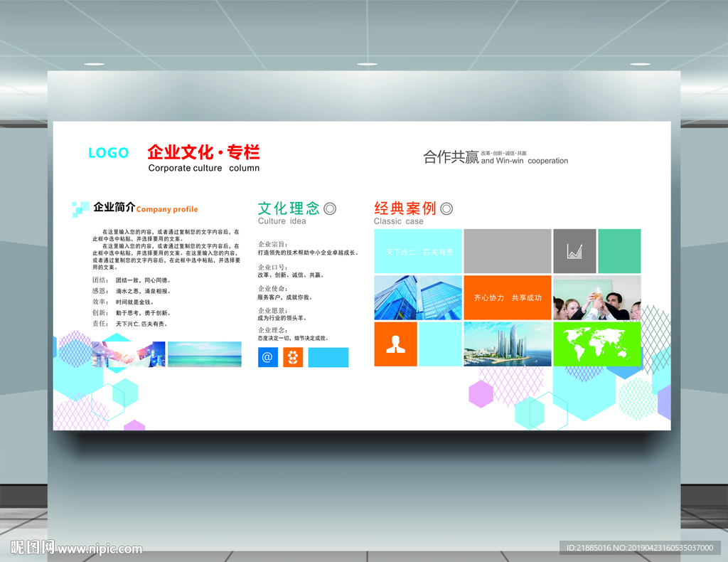Image resolution: width=728 pixels, height=562 pixels.
Task: Toggle the teal square above the world map
Action: [621, 250]
